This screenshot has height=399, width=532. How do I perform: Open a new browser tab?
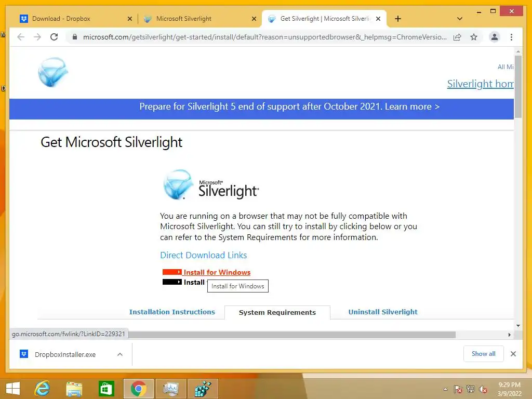[x=398, y=19]
